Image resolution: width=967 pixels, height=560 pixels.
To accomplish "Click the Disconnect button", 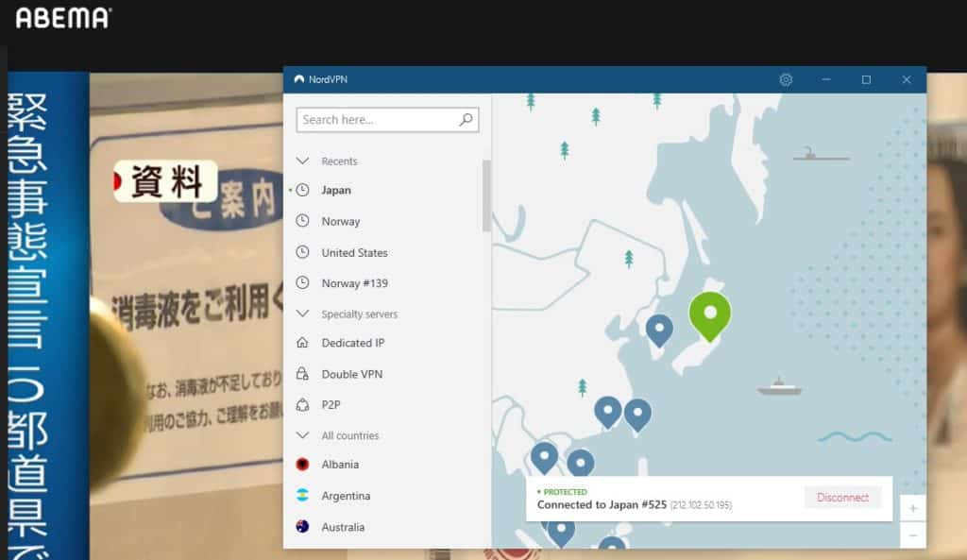I will tap(842, 497).
